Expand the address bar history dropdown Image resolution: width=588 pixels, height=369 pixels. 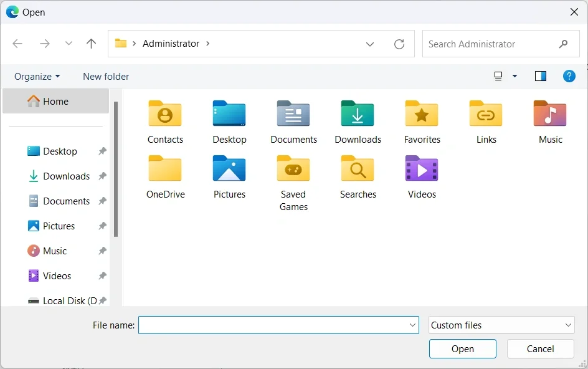[370, 44]
